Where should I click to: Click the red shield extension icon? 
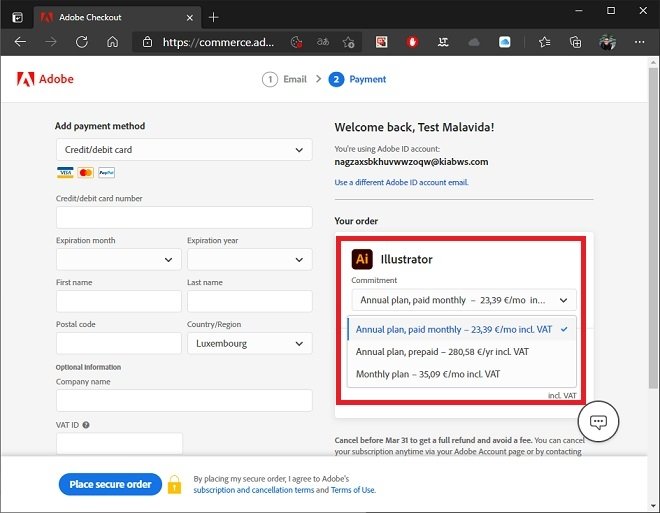click(x=412, y=42)
